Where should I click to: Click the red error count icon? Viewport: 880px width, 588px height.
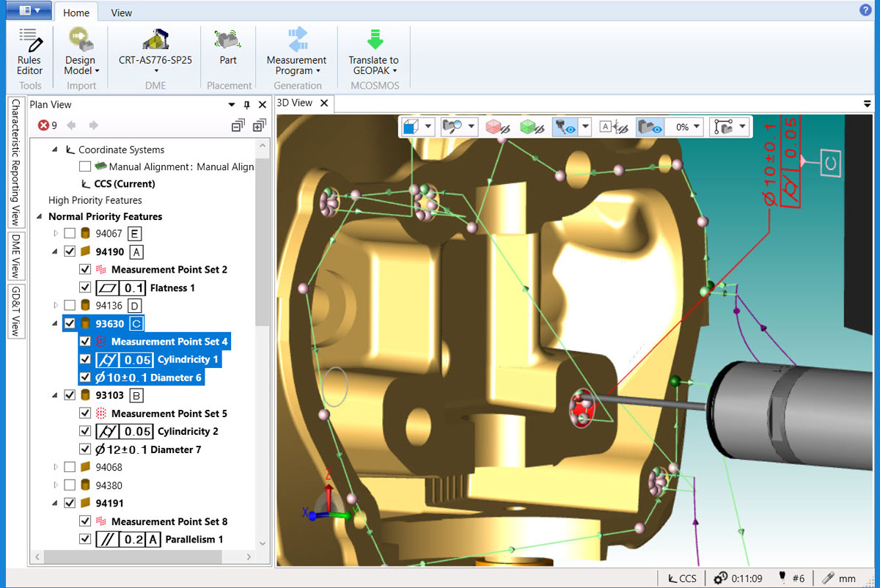[43, 125]
